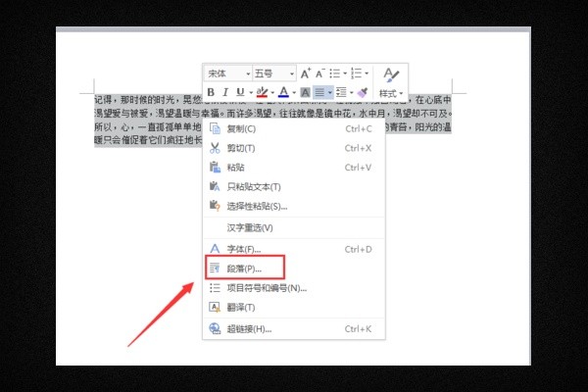Click the paragraph alignment icon
Viewport: 588px width, 392px height.
319,92
